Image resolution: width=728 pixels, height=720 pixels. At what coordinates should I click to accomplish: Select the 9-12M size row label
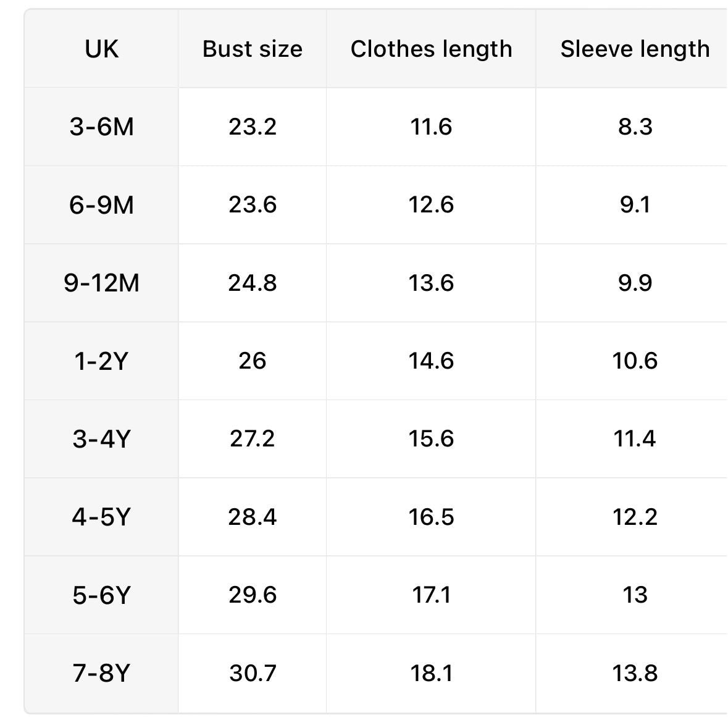101,283
